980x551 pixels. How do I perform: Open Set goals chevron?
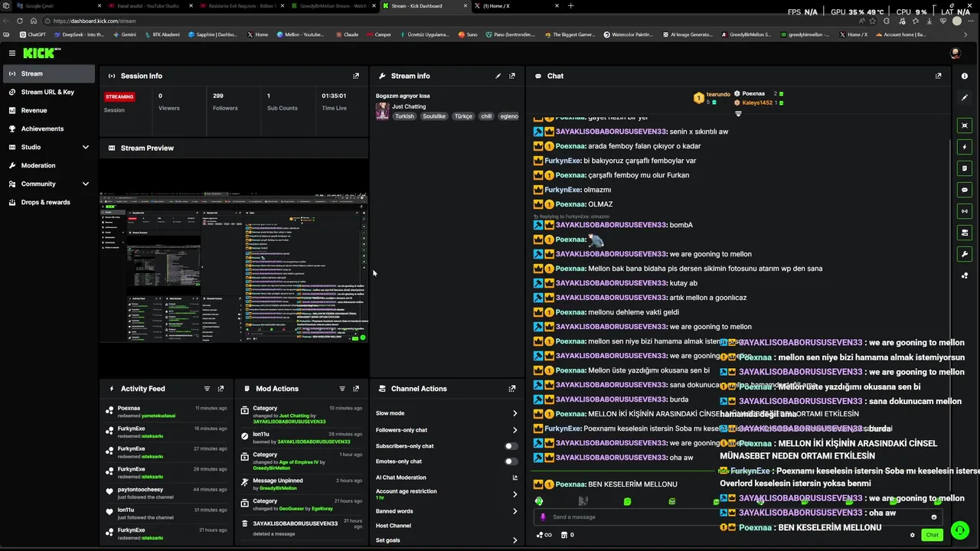pos(514,540)
